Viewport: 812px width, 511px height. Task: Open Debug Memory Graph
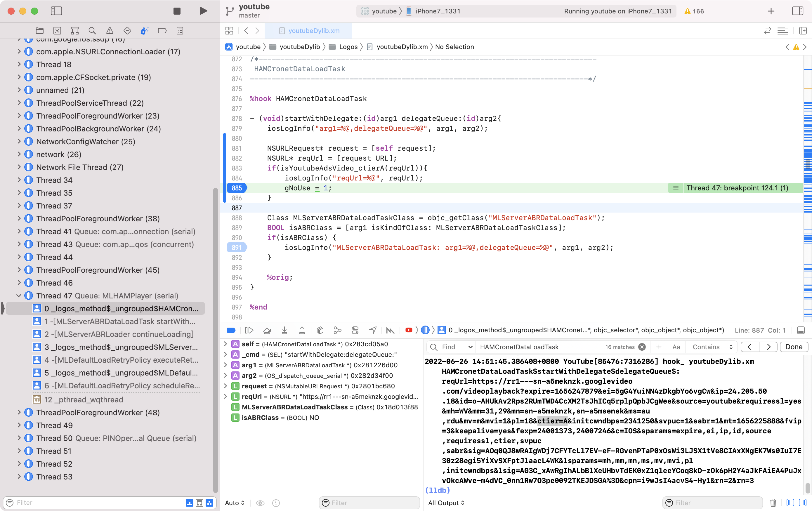[337, 330]
